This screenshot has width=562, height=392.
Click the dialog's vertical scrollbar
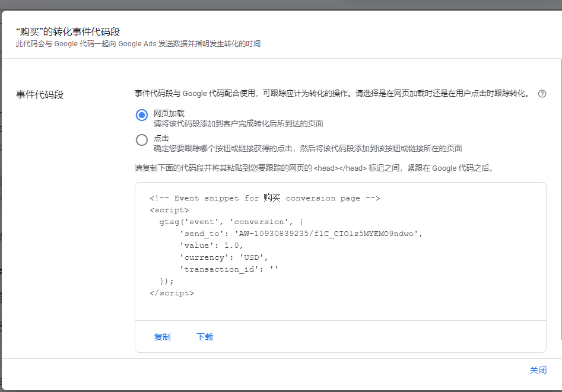pyautogui.click(x=560, y=199)
